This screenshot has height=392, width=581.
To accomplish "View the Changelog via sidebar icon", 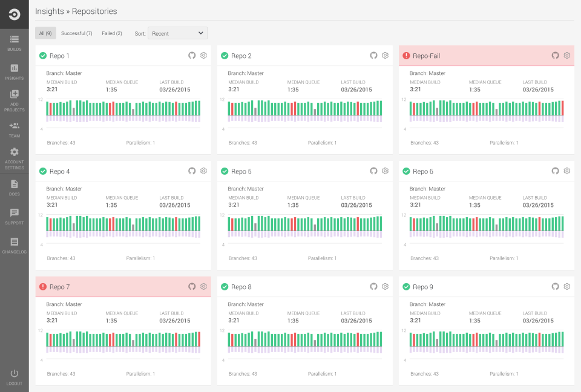I will [14, 241].
